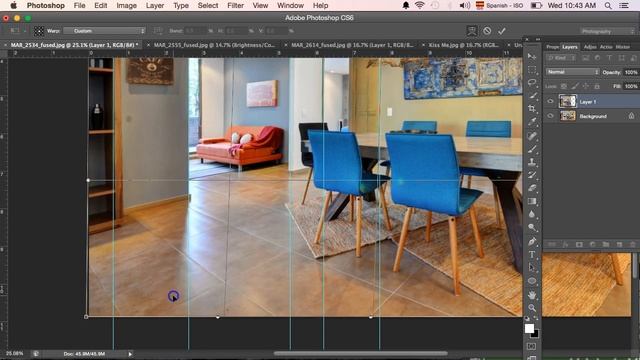
Task: Toggle lock transparent pixels
Action: pos(564,86)
